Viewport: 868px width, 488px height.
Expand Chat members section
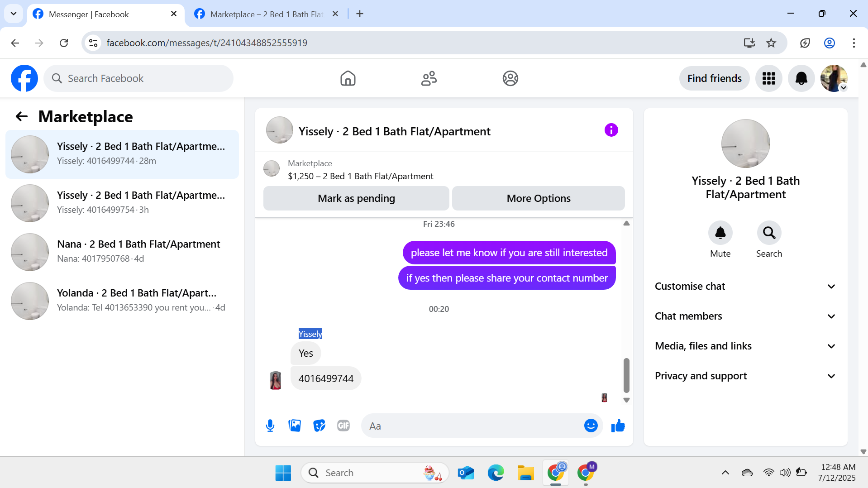click(745, 316)
